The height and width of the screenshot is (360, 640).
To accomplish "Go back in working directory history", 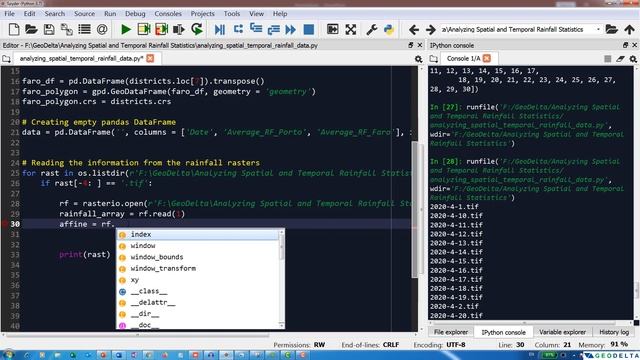I will [413, 29].
